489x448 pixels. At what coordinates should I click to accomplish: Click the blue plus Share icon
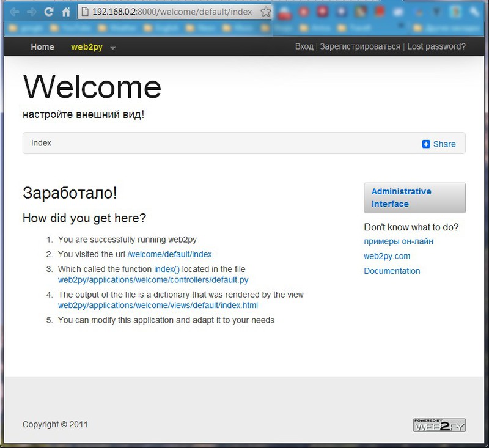425,144
